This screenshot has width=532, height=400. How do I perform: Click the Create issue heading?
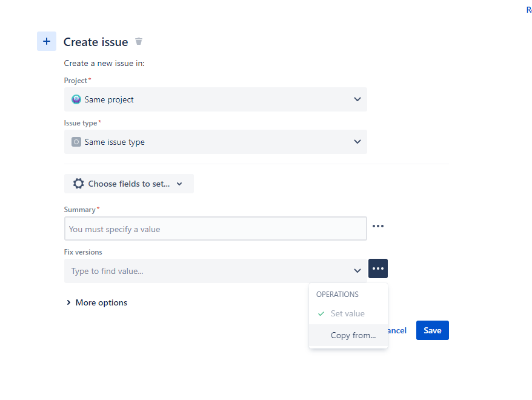(x=96, y=42)
